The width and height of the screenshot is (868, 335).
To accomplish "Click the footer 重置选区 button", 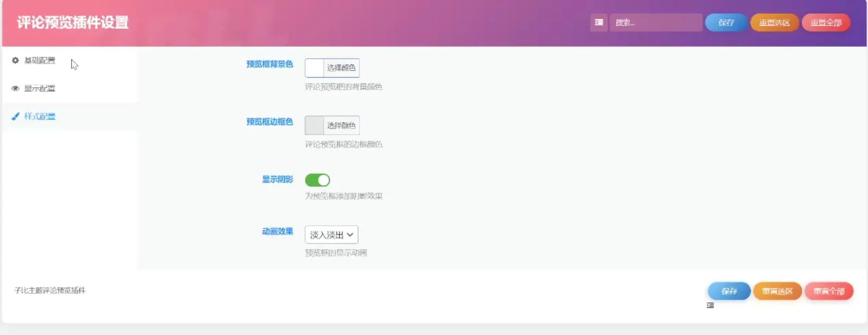I will click(x=777, y=291).
